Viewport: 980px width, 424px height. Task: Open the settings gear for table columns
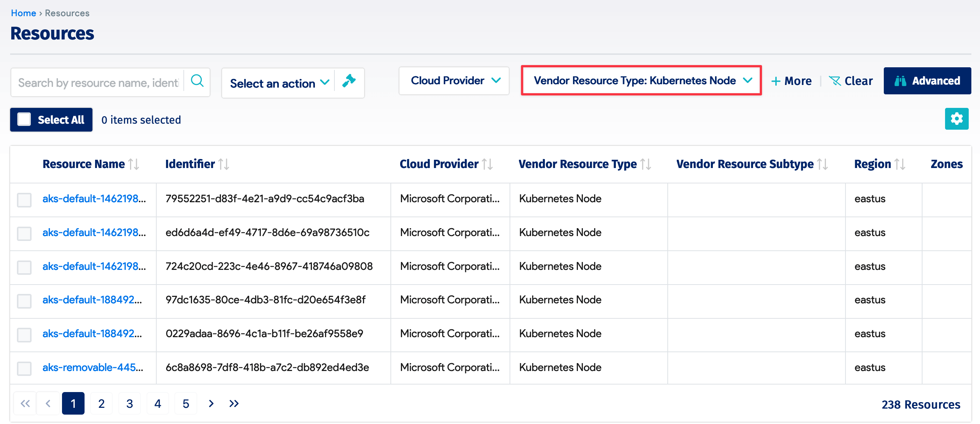(x=957, y=119)
